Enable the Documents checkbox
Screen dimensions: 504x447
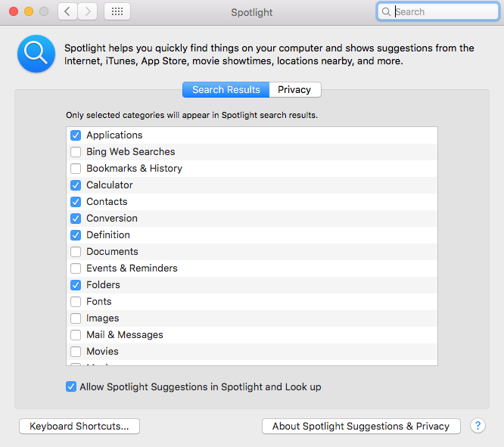[76, 252]
